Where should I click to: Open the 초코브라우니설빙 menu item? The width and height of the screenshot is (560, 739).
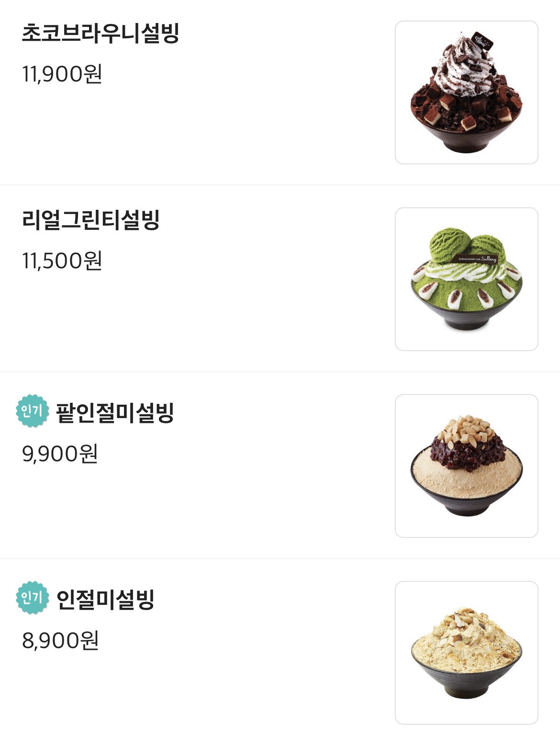click(101, 34)
